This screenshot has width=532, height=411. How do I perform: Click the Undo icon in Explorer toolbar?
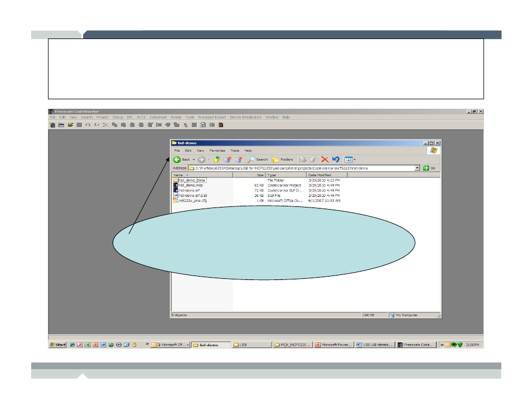[335, 159]
